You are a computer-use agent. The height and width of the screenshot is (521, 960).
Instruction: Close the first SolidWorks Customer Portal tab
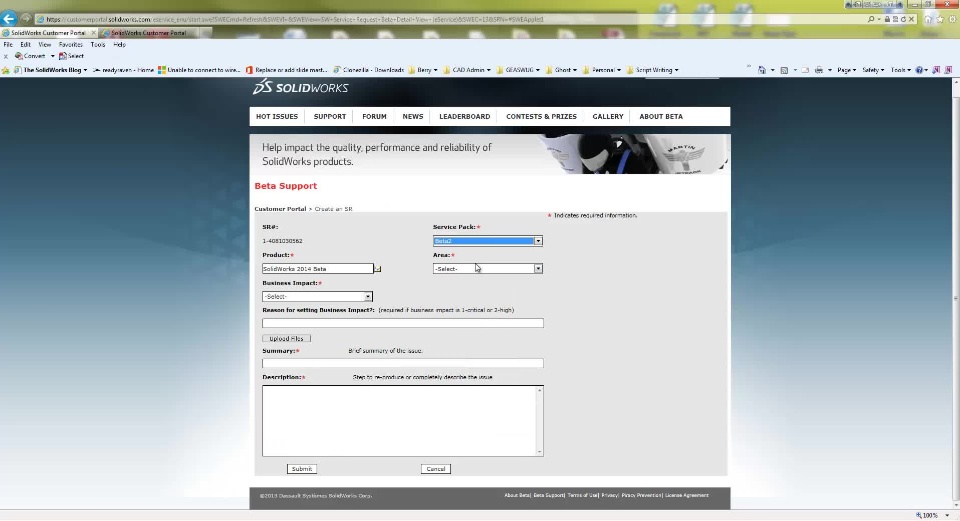click(93, 32)
